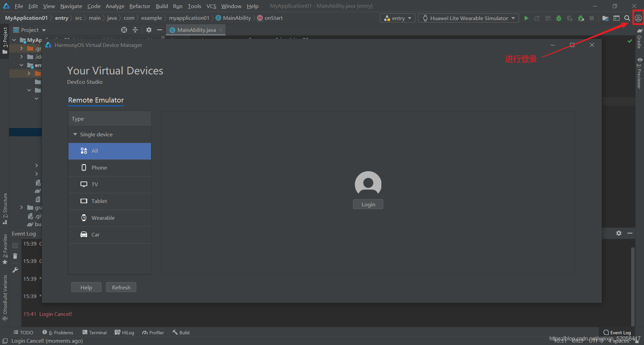Open the Build menu

point(162,6)
